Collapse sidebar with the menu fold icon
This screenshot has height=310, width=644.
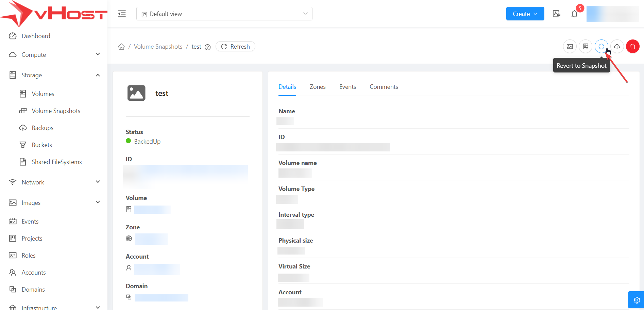tap(122, 14)
